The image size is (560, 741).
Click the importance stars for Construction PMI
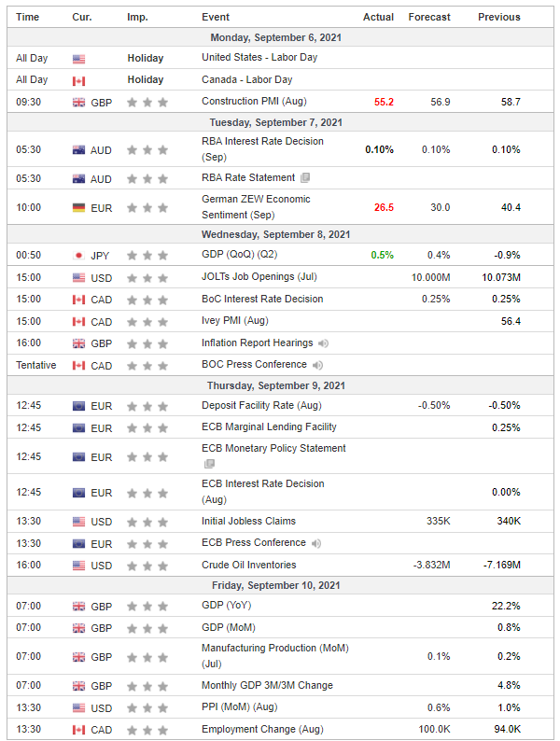pos(147,103)
